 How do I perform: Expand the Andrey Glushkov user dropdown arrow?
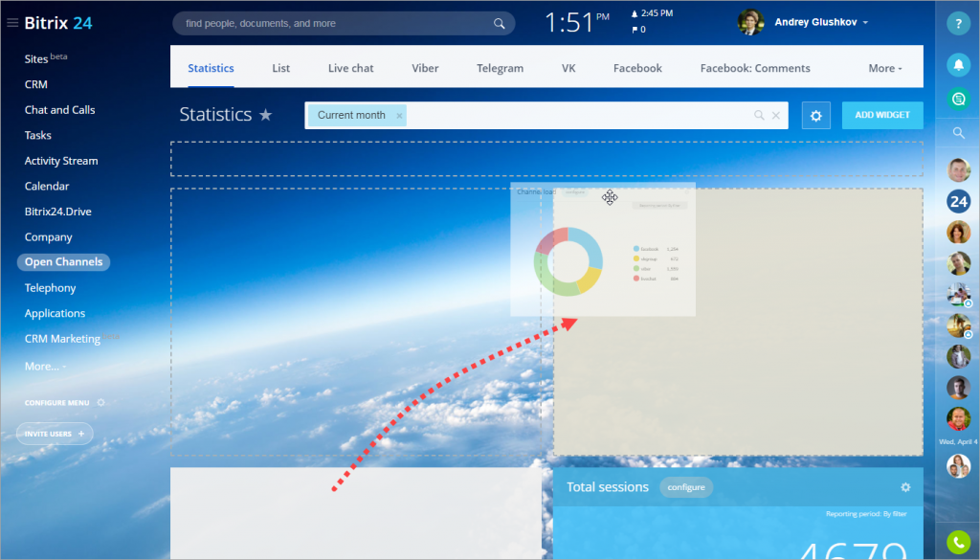865,23
